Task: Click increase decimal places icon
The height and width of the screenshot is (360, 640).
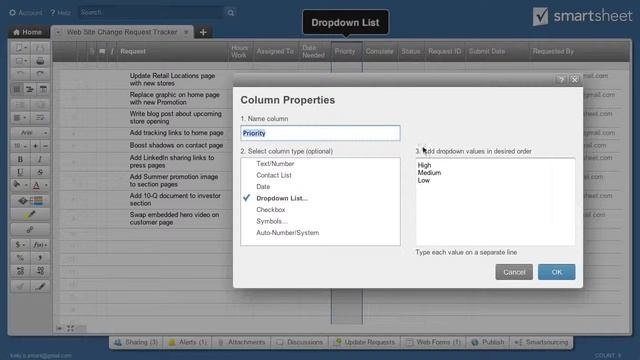Action: 20,271
